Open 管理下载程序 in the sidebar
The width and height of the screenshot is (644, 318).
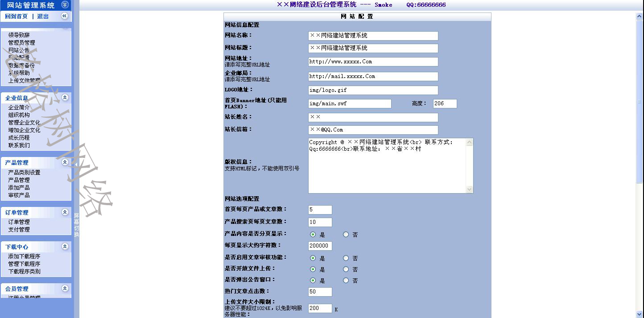click(x=24, y=264)
